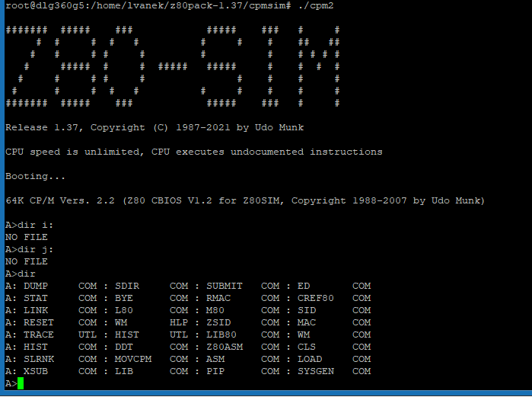Click the HLP extension text
This screenshot has height=397, width=532.
pos(179,322)
